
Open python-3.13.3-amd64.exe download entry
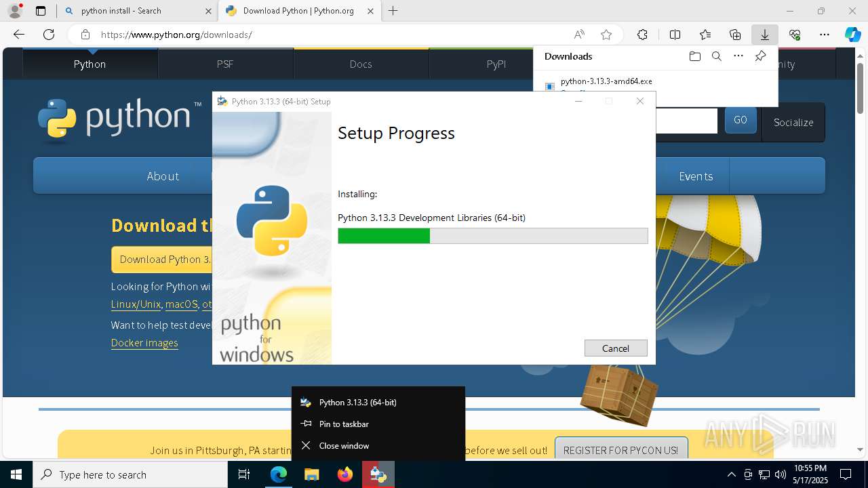(x=606, y=81)
